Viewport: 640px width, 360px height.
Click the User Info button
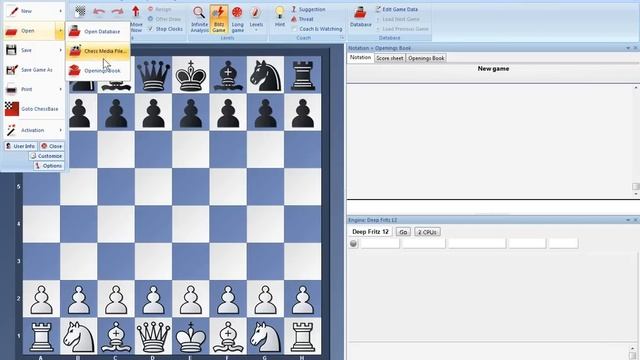pos(21,146)
